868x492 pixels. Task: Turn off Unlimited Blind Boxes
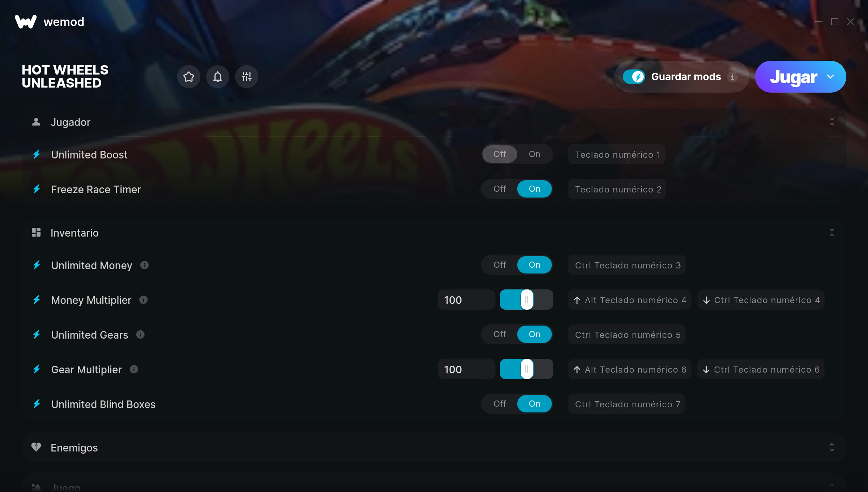500,404
